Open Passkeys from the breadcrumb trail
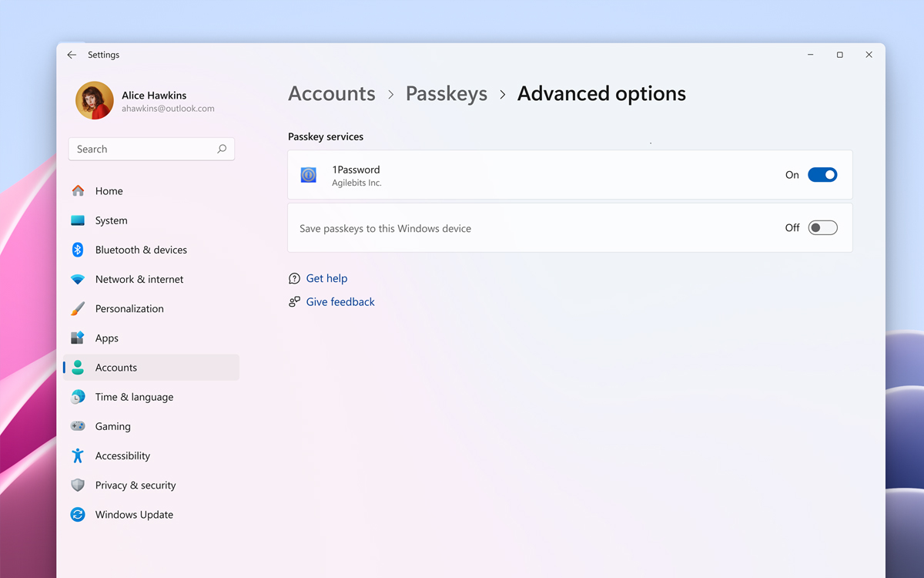This screenshot has width=924, height=578. (x=446, y=93)
